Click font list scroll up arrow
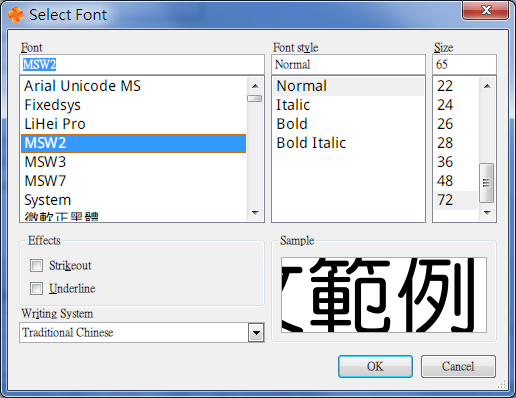516x398 pixels. (255, 86)
